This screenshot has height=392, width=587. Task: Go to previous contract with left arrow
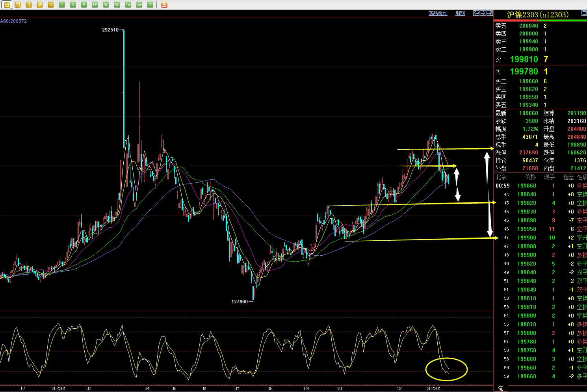[x=476, y=13]
